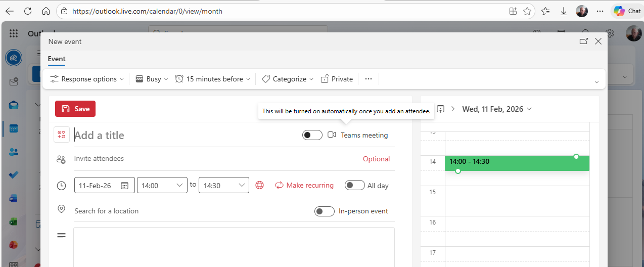The height and width of the screenshot is (267, 644).
Task: Click the Teams meeting camera icon
Action: [332, 135]
